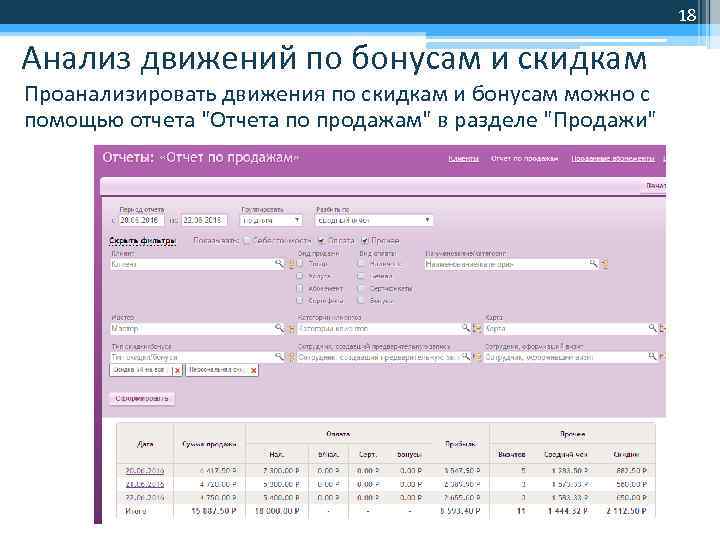
Task: Click the search magnifier in the Клиент field
Action: 279,264
